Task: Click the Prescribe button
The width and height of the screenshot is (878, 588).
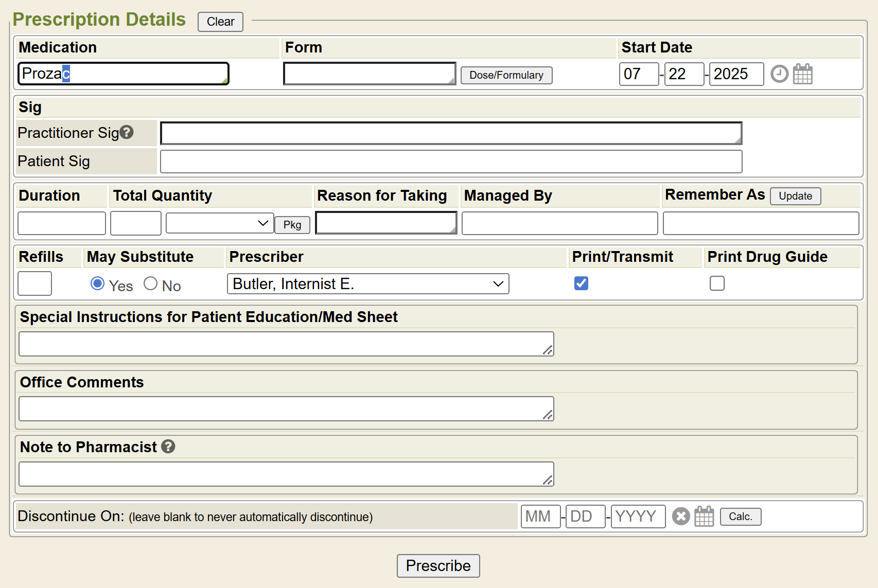Action: click(x=438, y=565)
